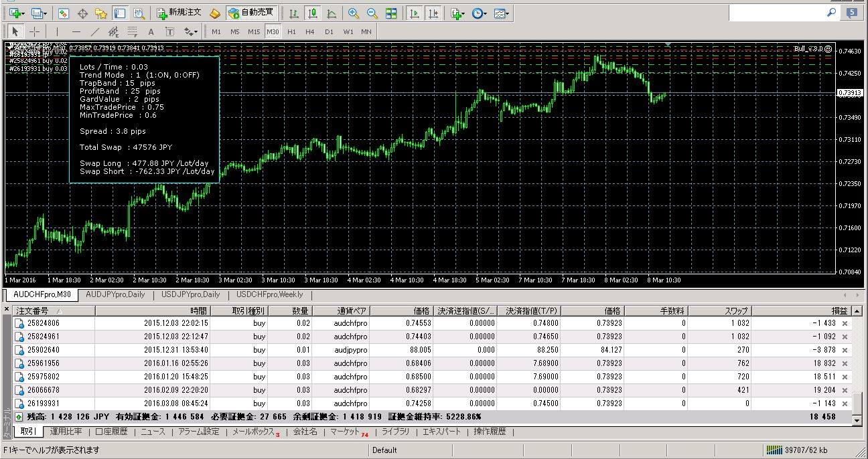Viewport: 868px width, 459px height.
Task: Select the trendline drawing tool
Action: click(x=94, y=31)
